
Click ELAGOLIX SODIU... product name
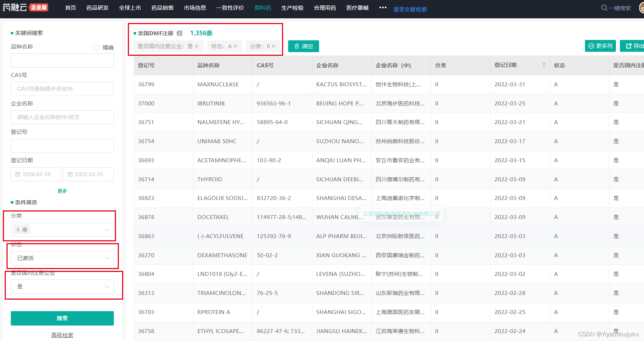point(223,198)
